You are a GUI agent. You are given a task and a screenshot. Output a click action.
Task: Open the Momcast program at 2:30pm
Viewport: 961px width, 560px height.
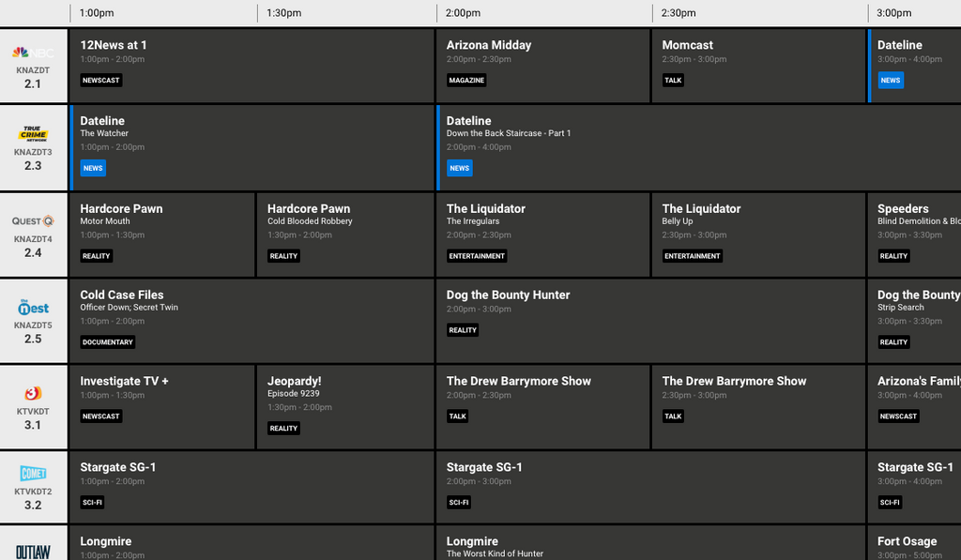(758, 66)
